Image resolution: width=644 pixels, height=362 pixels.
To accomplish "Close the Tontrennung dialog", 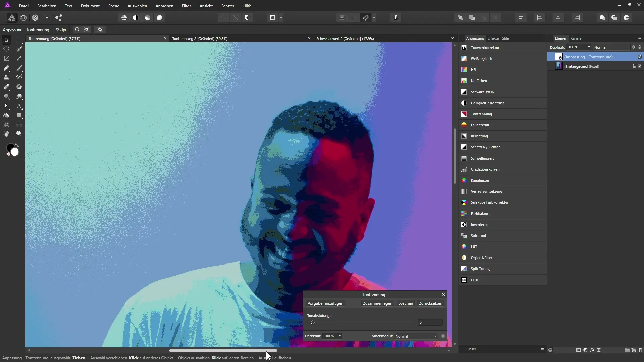I will 443,294.
